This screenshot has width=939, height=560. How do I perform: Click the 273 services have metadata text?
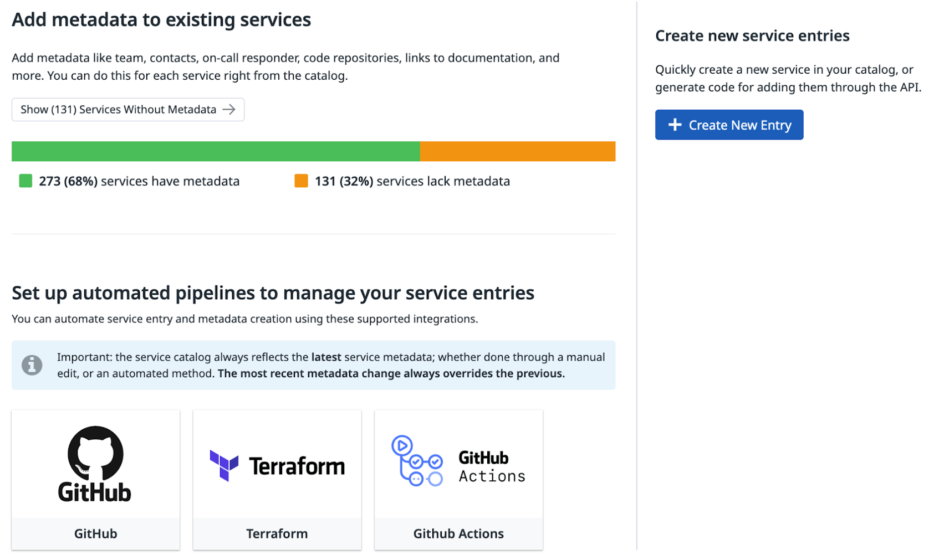pos(139,181)
